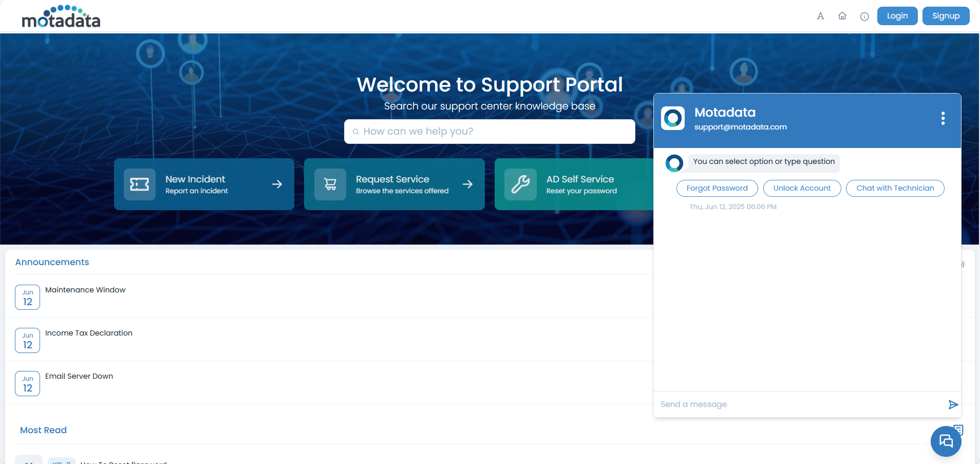Toggle the floating chat bubble button
The height and width of the screenshot is (464, 980).
pos(946,441)
